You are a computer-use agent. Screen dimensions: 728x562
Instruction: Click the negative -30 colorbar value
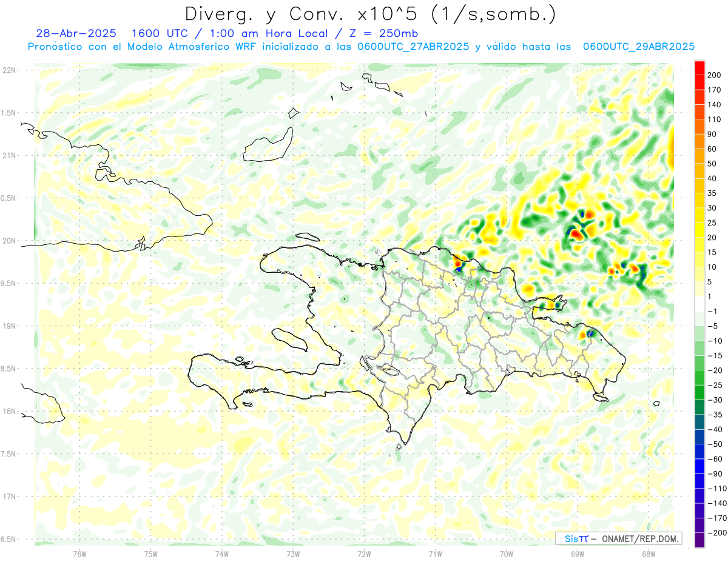(x=715, y=400)
